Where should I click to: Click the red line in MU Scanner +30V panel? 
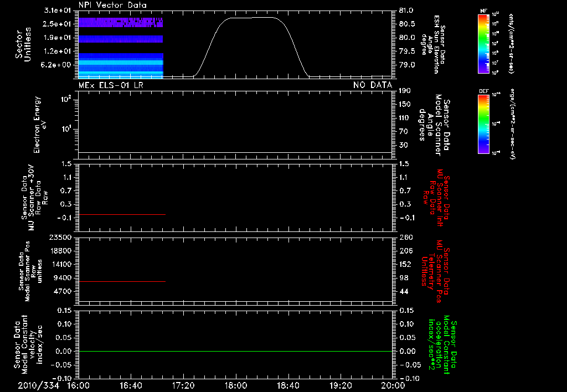122,214
